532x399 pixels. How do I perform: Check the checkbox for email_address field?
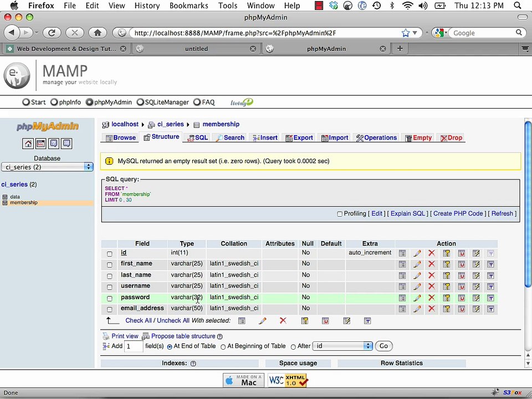pos(110,309)
